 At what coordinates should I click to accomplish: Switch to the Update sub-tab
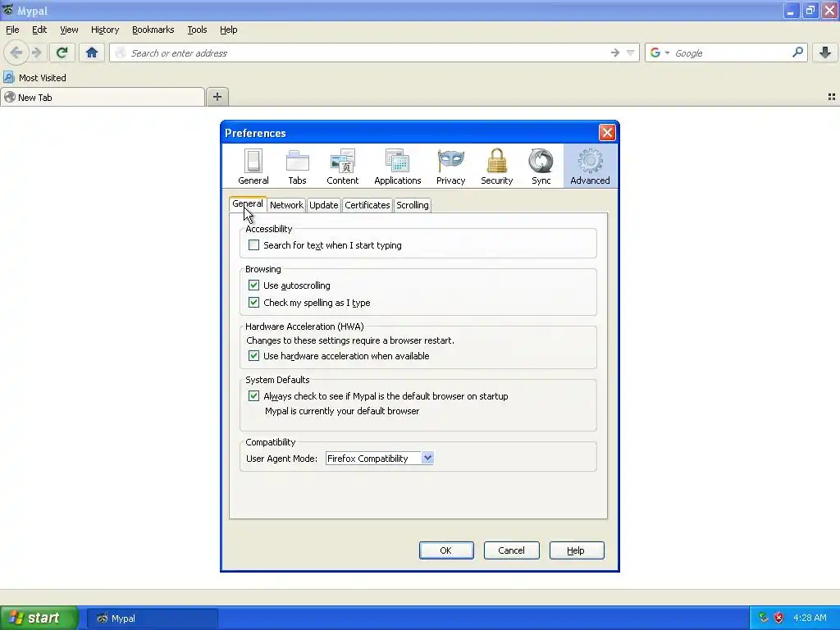(x=323, y=204)
